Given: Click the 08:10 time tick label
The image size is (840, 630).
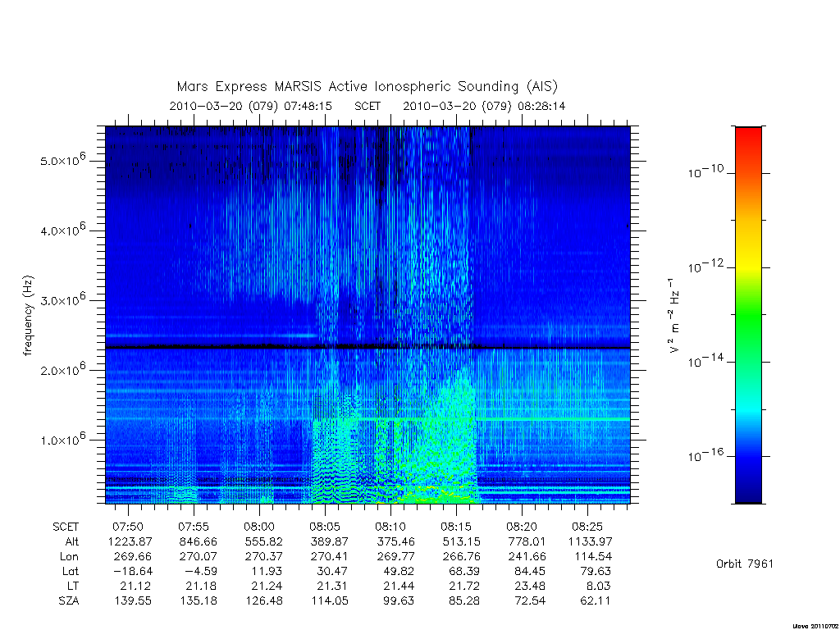Looking at the screenshot, I should [x=390, y=527].
